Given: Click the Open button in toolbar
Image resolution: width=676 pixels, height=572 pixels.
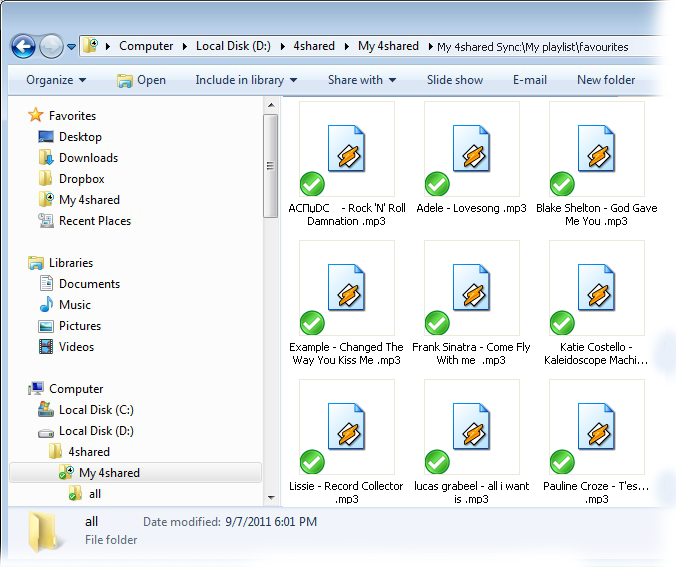Looking at the screenshot, I should pos(141,80).
